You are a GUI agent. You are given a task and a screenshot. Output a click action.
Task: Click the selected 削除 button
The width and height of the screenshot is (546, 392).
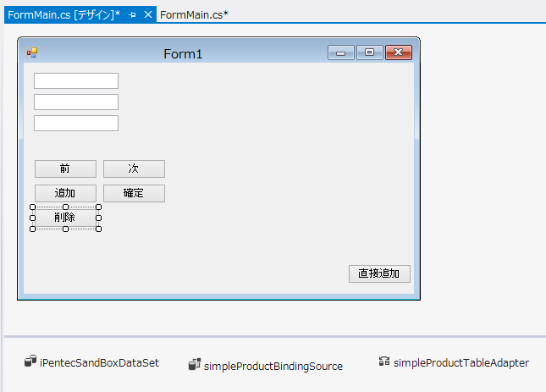point(65,218)
